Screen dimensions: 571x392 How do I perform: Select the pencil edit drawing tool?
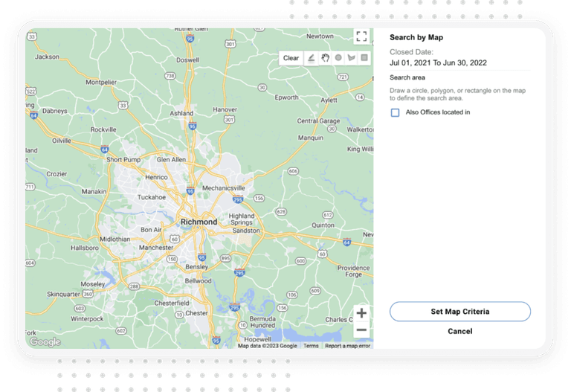pyautogui.click(x=311, y=58)
